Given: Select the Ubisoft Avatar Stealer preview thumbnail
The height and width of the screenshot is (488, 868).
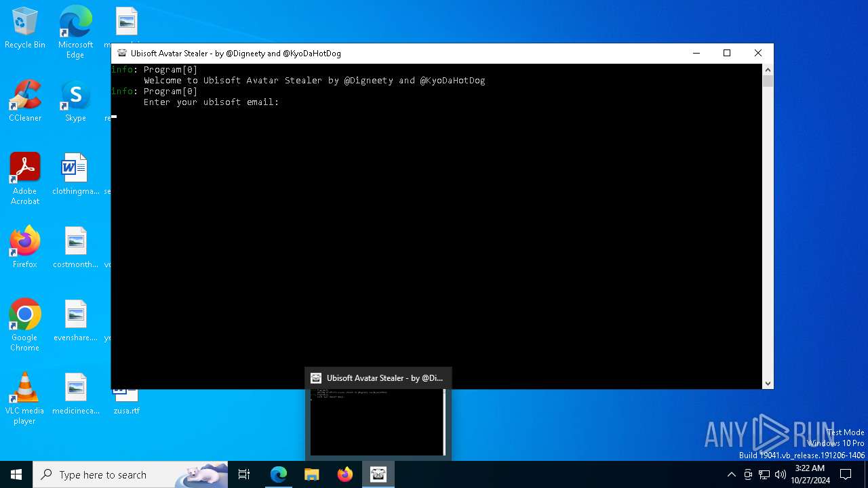Looking at the screenshot, I should [378, 413].
